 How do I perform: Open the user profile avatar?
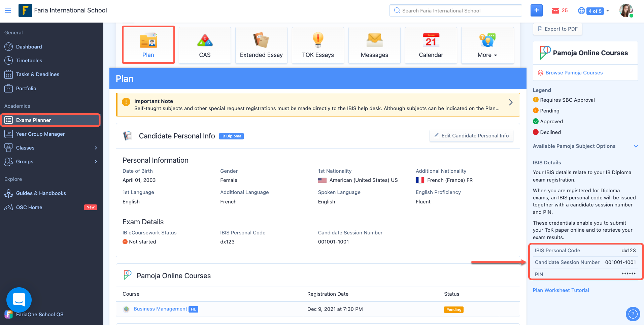626,10
